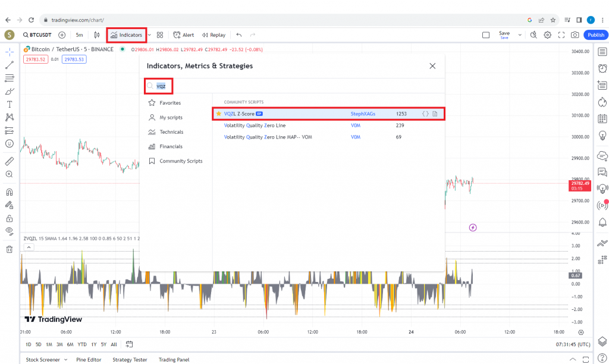The image size is (609, 364).
Task: Take a chart snapshot with camera icon
Action: (575, 35)
